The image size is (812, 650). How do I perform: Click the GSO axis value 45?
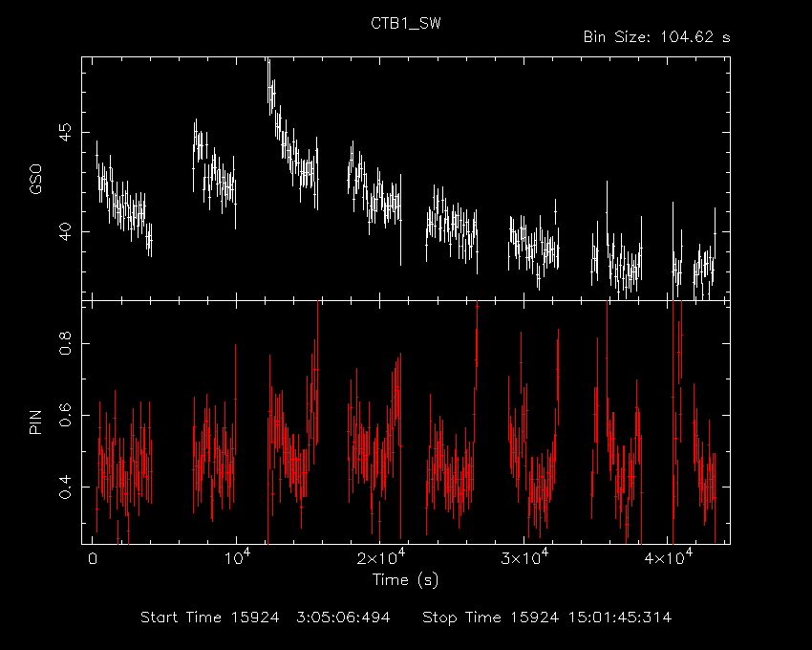coord(65,132)
